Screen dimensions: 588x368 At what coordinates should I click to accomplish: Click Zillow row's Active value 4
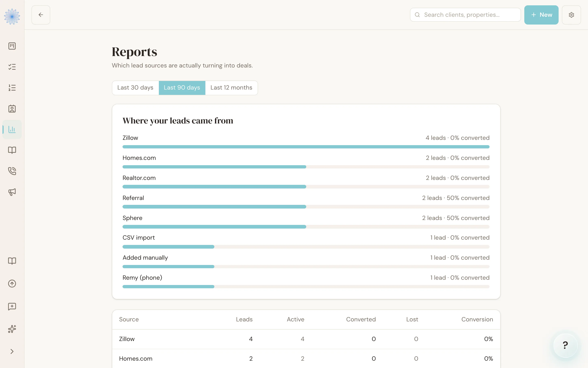click(302, 339)
